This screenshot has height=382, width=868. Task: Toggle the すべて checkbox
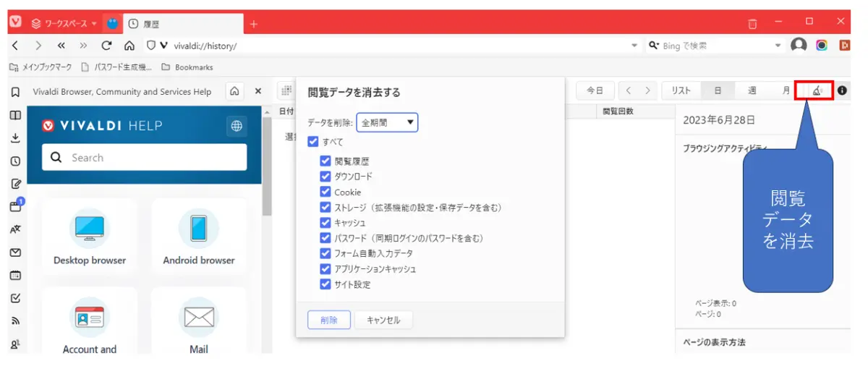(x=313, y=142)
